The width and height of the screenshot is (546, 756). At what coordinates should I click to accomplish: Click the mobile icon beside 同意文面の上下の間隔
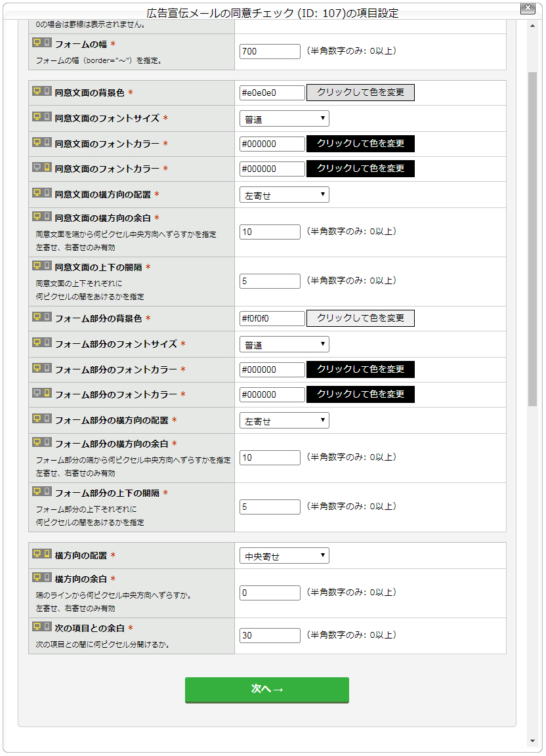(47, 265)
